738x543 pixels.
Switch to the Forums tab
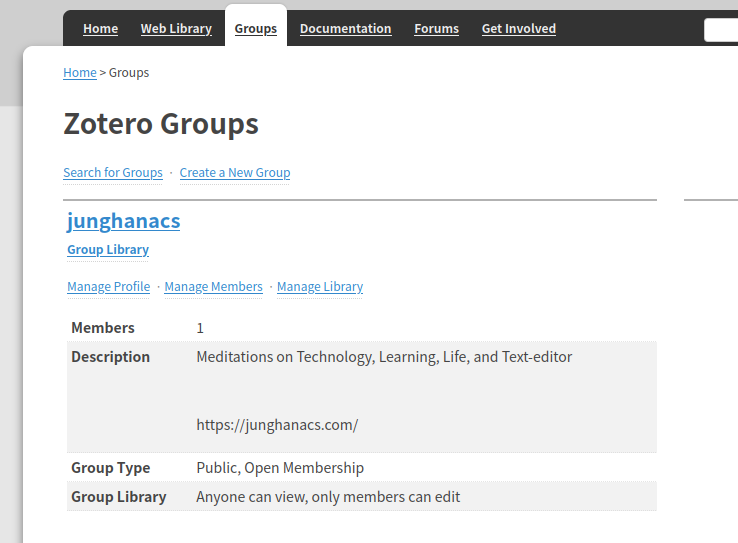436,29
